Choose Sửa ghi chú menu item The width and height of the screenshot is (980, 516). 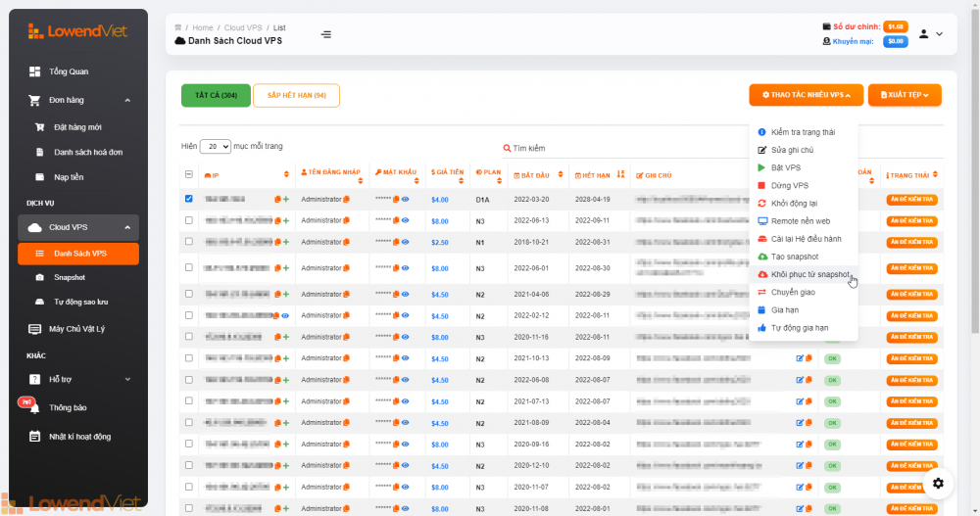pyautogui.click(x=804, y=150)
